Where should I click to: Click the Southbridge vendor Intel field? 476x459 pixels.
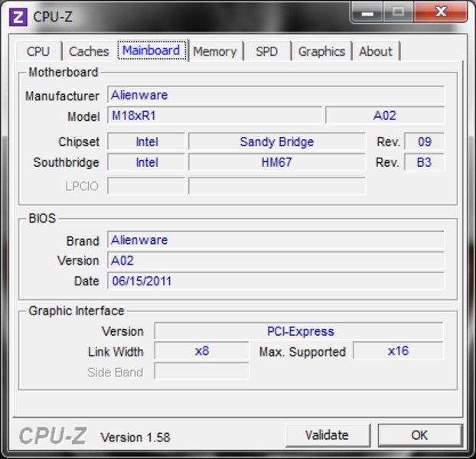[146, 162]
